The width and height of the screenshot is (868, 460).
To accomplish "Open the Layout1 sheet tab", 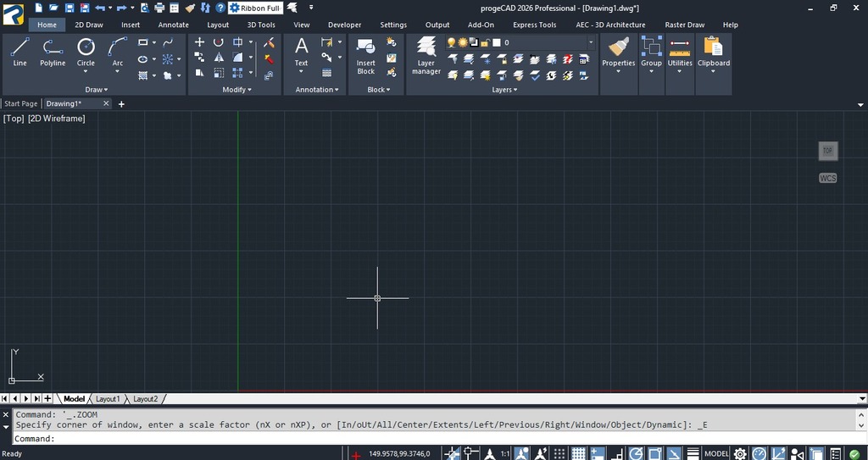I will pyautogui.click(x=108, y=398).
